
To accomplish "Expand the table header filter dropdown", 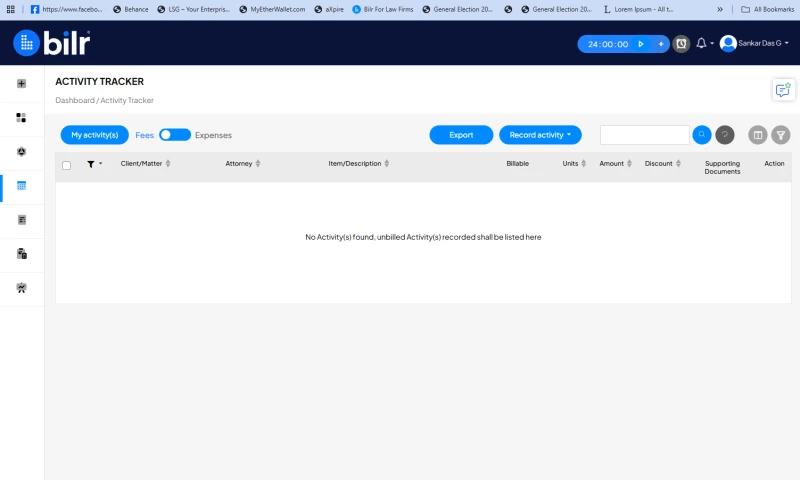I will pyautogui.click(x=94, y=164).
